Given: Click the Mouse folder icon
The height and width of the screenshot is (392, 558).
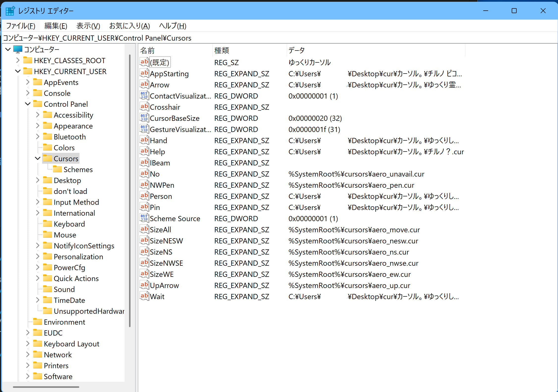Looking at the screenshot, I should tap(48, 235).
